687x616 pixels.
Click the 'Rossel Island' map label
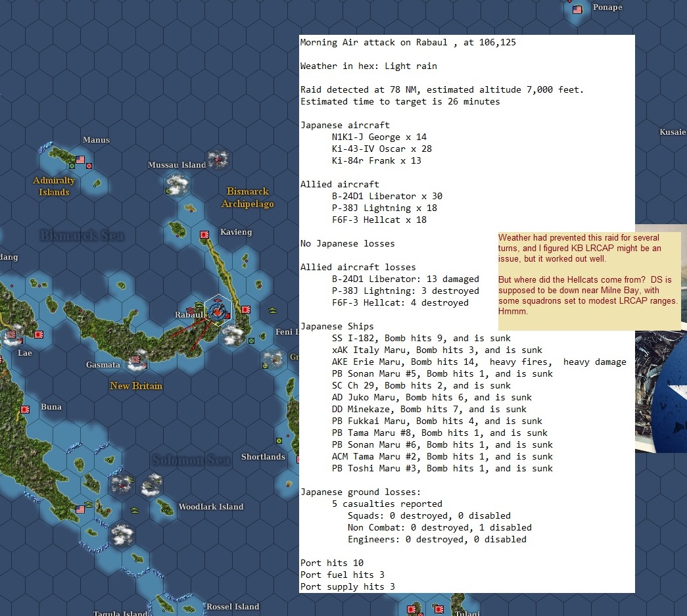click(x=233, y=606)
